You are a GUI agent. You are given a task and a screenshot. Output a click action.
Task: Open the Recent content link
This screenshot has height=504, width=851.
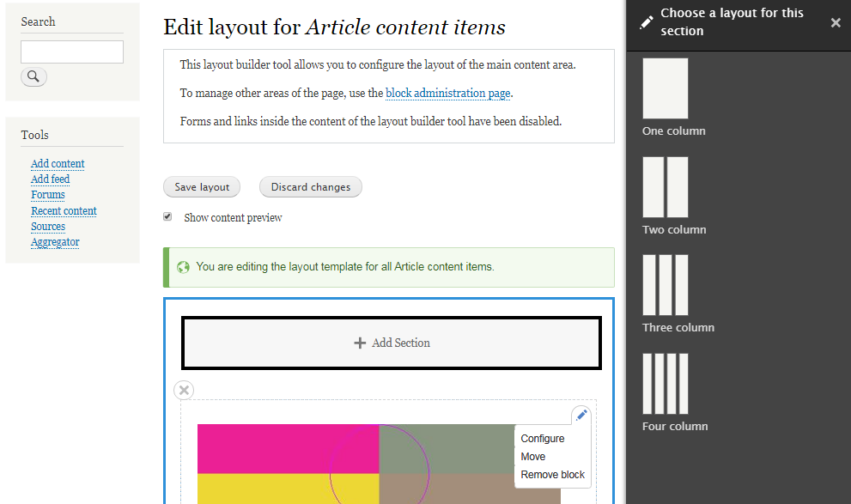pos(64,210)
